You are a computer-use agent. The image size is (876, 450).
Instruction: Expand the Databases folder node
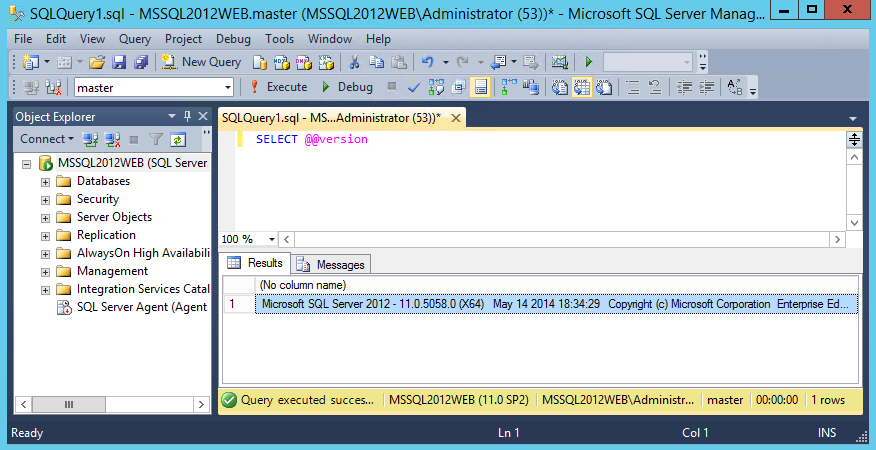pyautogui.click(x=45, y=181)
